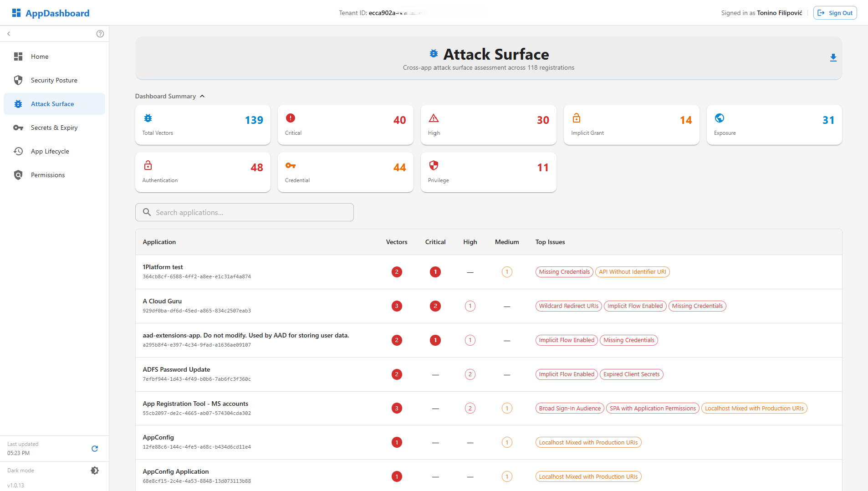This screenshot has height=491, width=868.
Task: Click the Sign Out button
Action: click(x=835, y=13)
